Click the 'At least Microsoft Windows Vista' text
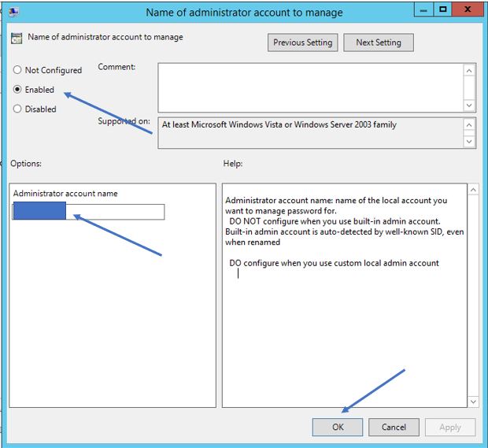Viewport: 488px width, 448px height. 279,124
